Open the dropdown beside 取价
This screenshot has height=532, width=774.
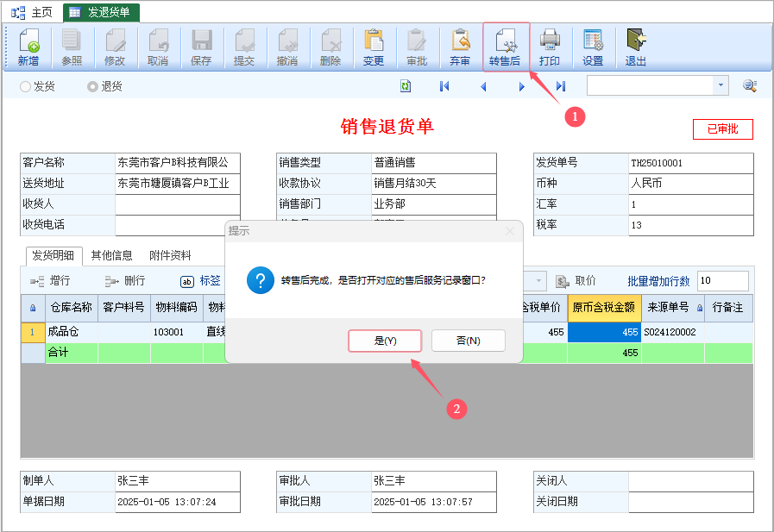[538, 281]
